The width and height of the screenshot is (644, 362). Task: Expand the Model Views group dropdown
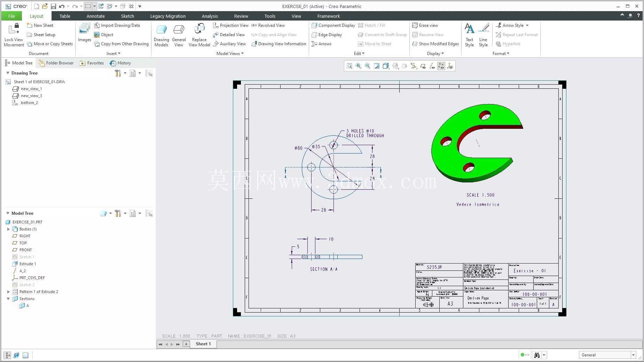click(x=230, y=54)
